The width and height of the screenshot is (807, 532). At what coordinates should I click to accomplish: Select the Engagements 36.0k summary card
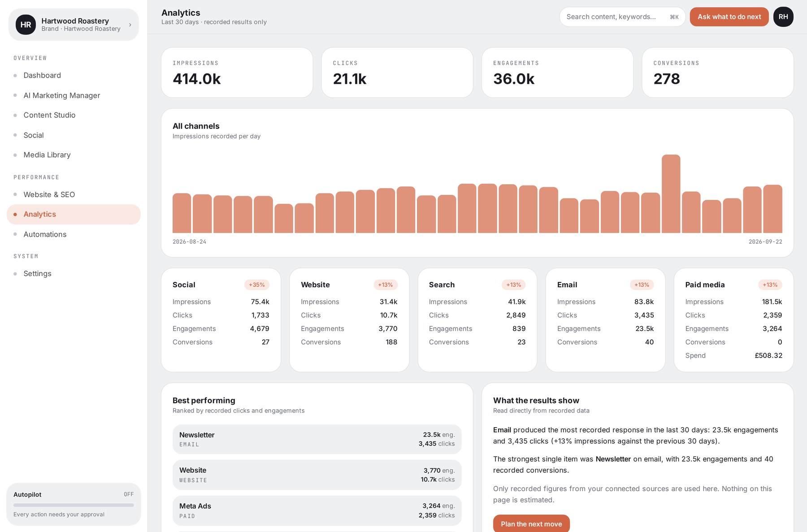point(557,73)
